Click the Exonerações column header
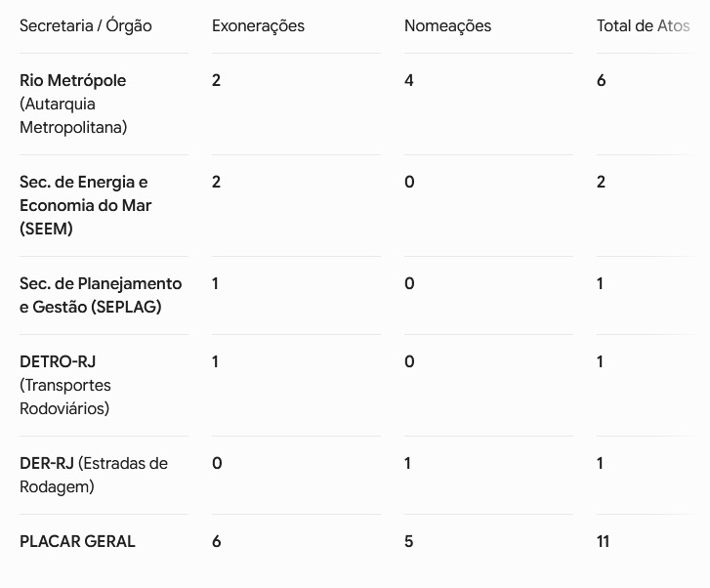The width and height of the screenshot is (710, 588). (258, 25)
